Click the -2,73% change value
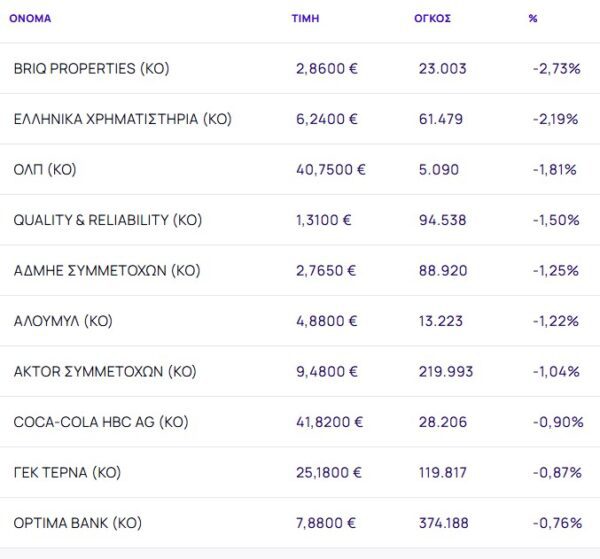 tap(556, 69)
